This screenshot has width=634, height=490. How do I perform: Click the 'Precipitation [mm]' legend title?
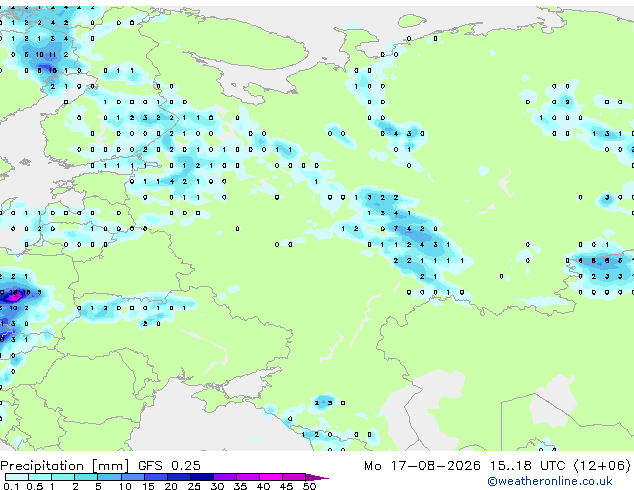65,466
